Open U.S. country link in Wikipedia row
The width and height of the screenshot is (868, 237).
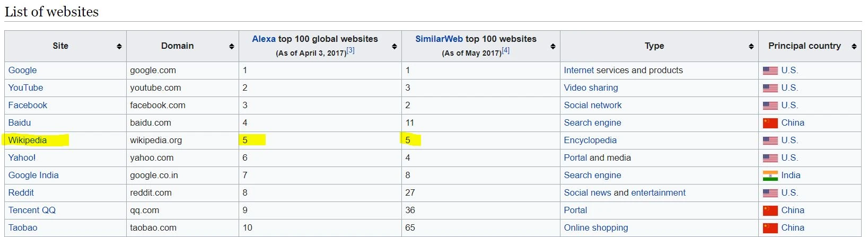click(x=790, y=140)
